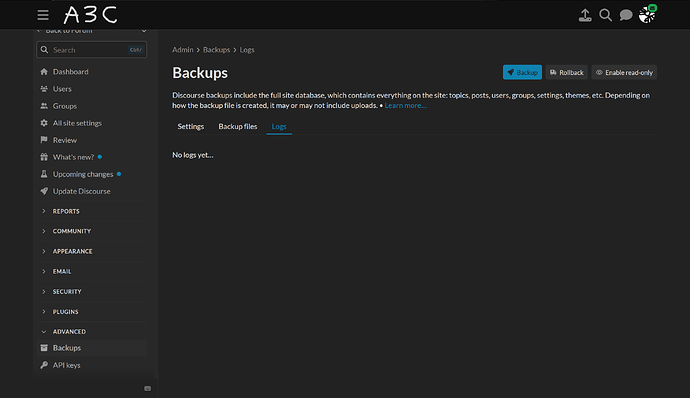The height and width of the screenshot is (398, 690).
Task: Toggle Enable read-only mode
Action: pos(624,73)
